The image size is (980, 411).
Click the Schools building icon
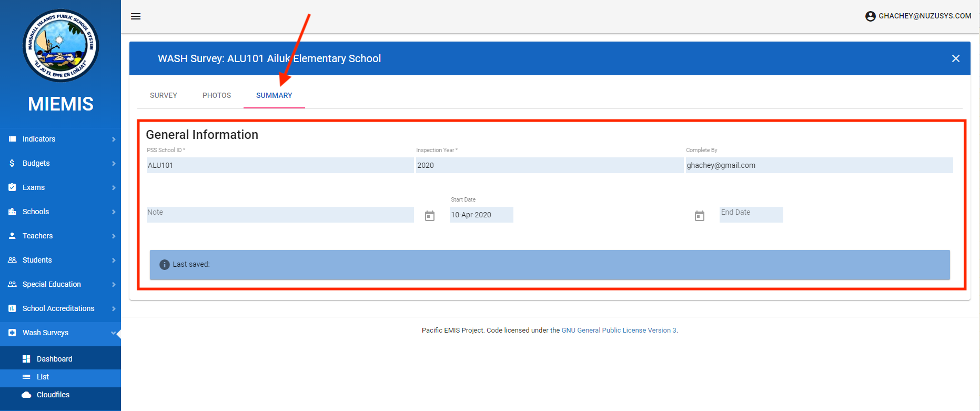click(12, 212)
